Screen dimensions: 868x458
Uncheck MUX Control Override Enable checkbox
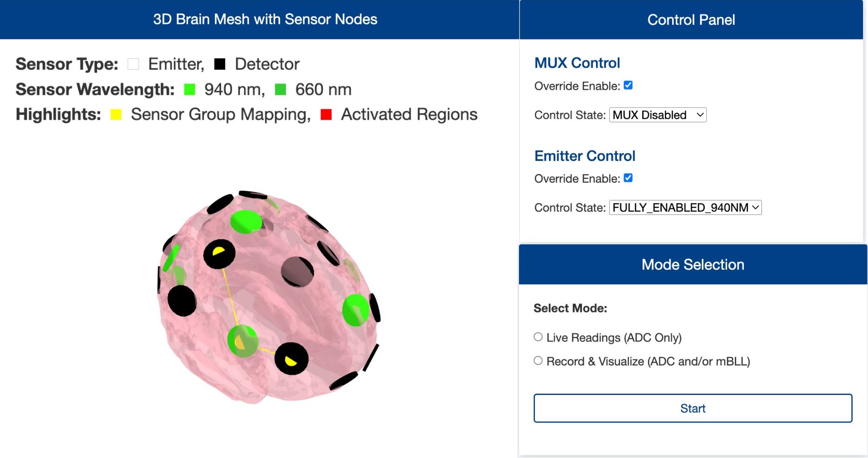click(628, 85)
